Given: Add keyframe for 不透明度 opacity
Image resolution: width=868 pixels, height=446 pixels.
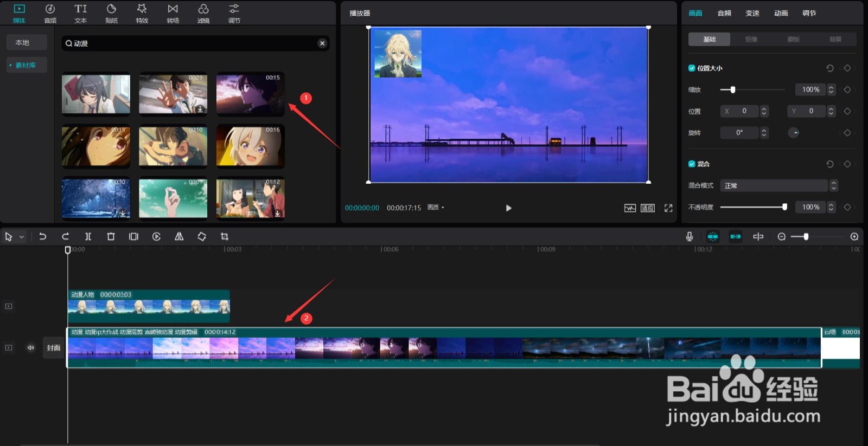Looking at the screenshot, I should [x=847, y=207].
